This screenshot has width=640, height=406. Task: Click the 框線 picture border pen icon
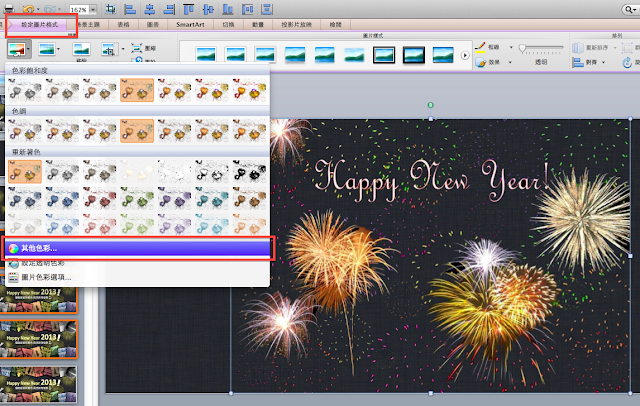tap(480, 47)
